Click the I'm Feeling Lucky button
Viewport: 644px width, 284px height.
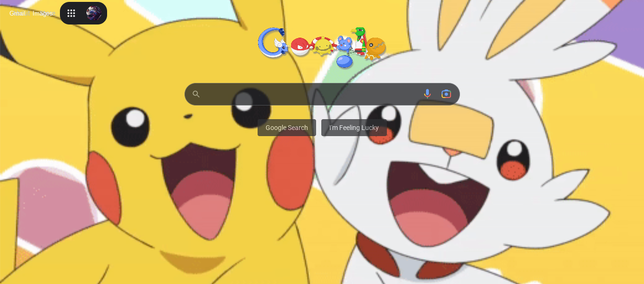(354, 127)
